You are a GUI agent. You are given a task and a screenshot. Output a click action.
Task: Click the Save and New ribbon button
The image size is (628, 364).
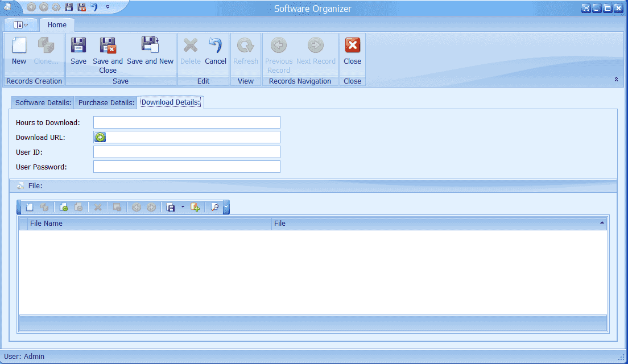pos(150,51)
